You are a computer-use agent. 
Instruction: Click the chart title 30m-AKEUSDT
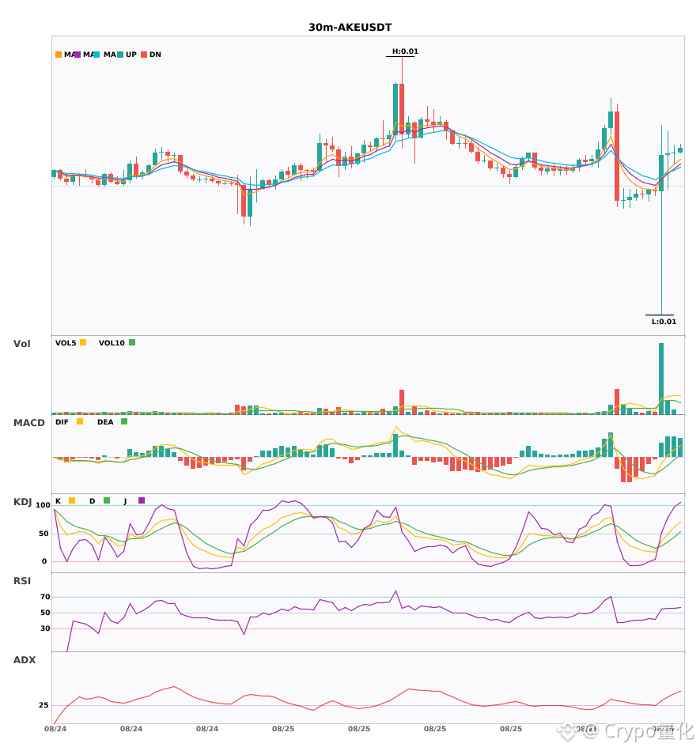[x=350, y=28]
